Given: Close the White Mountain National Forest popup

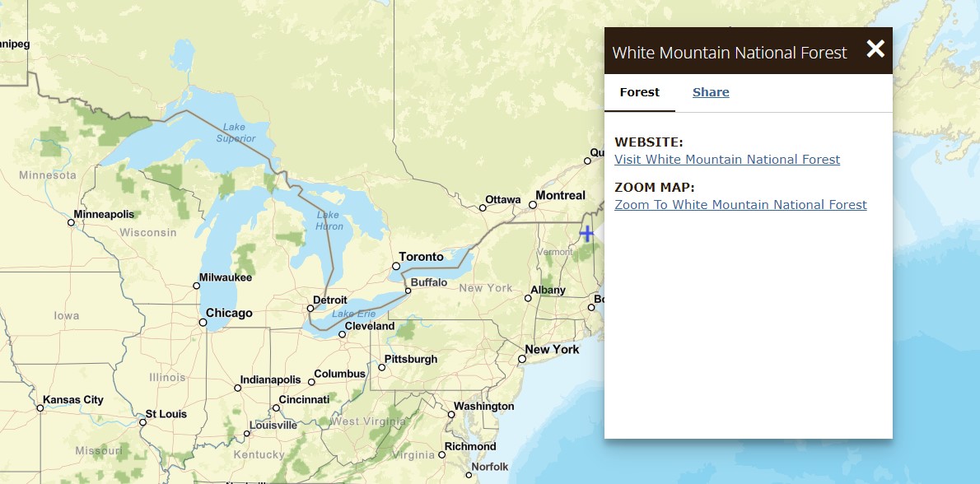Looking at the screenshot, I should (x=875, y=49).
